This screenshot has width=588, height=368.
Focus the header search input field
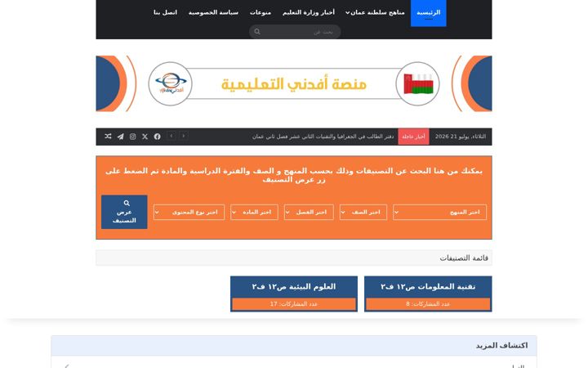pos(295,32)
